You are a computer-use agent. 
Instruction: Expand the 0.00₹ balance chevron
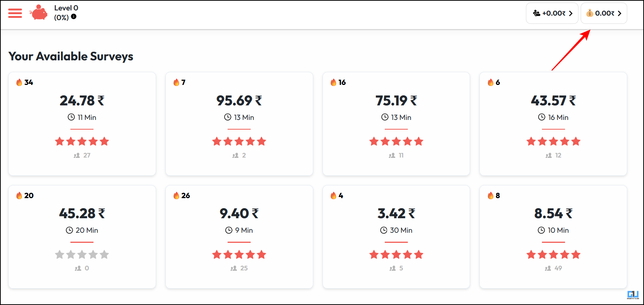point(619,13)
